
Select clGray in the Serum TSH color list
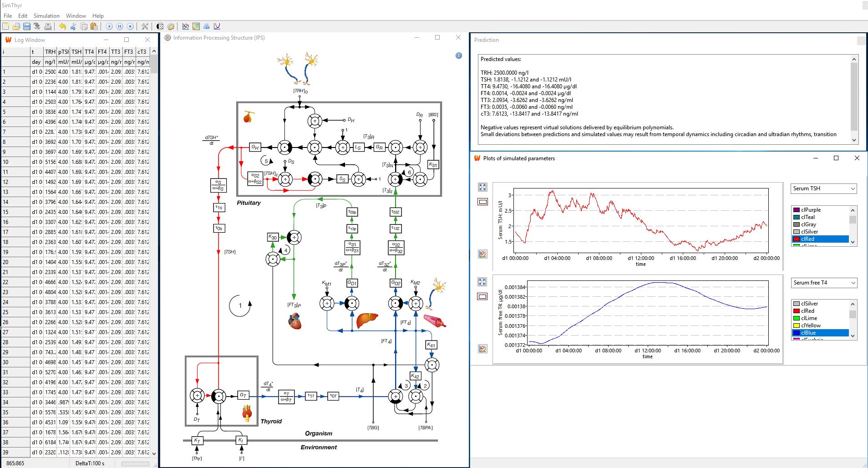(821, 224)
